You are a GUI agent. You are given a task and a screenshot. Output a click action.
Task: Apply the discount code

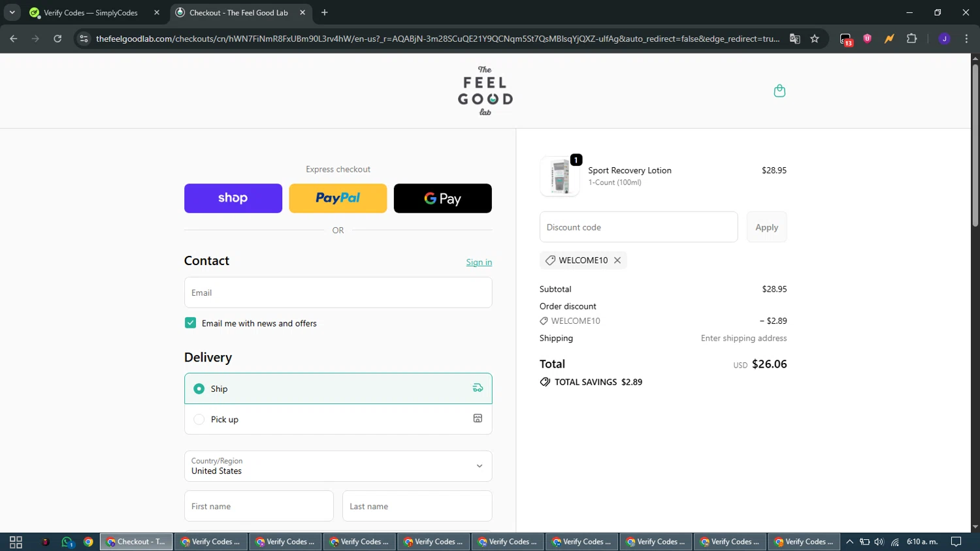[766, 227]
